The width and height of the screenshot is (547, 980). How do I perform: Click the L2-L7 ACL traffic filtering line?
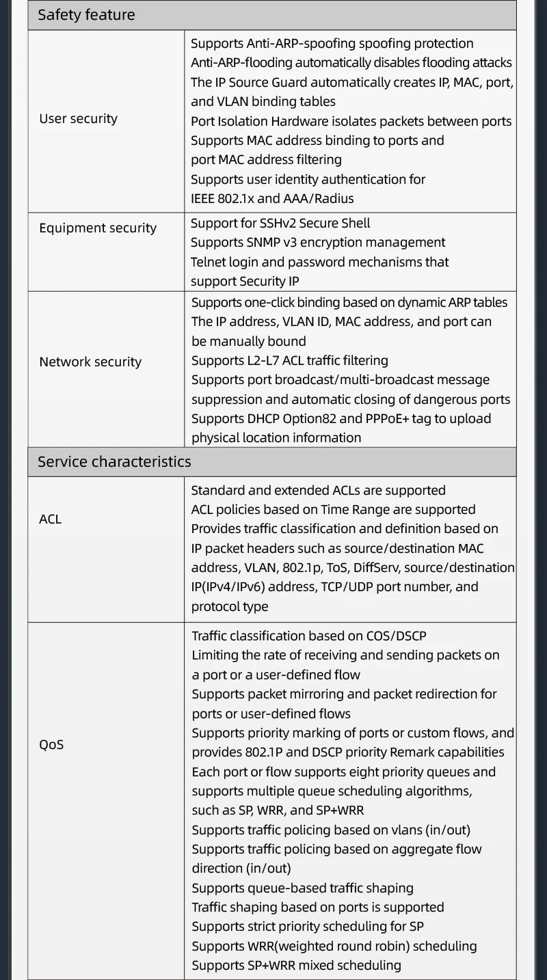point(289,361)
